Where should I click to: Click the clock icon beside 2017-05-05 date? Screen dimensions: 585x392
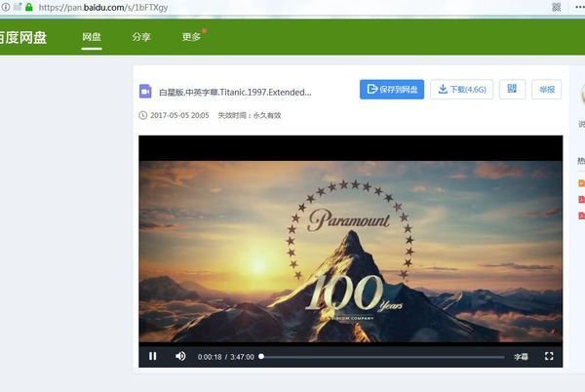tap(143, 115)
